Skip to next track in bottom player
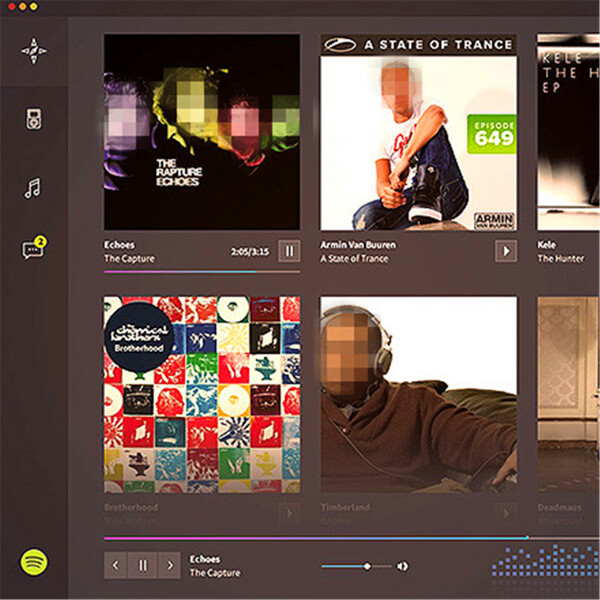This screenshot has height=600, width=600. 170,565
